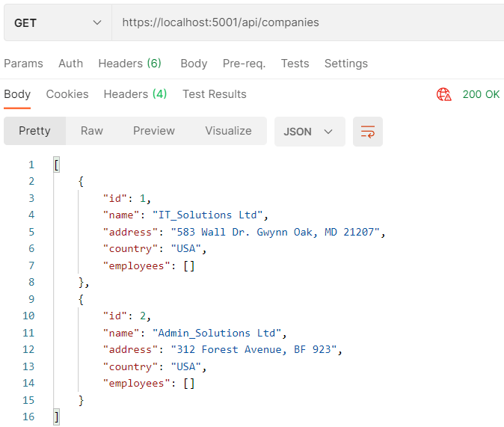Click the 200 OK status
504x427 pixels.
point(481,94)
